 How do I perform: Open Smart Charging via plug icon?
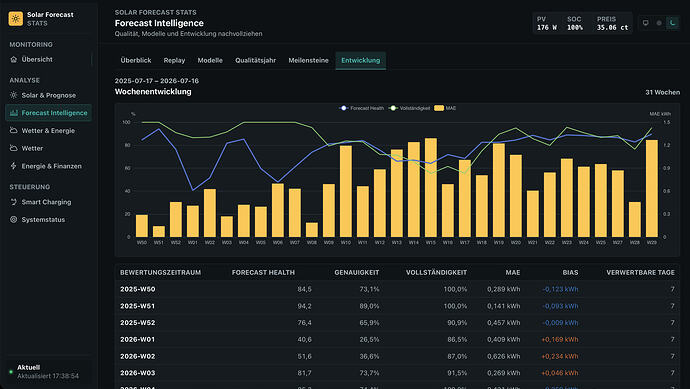pos(14,202)
